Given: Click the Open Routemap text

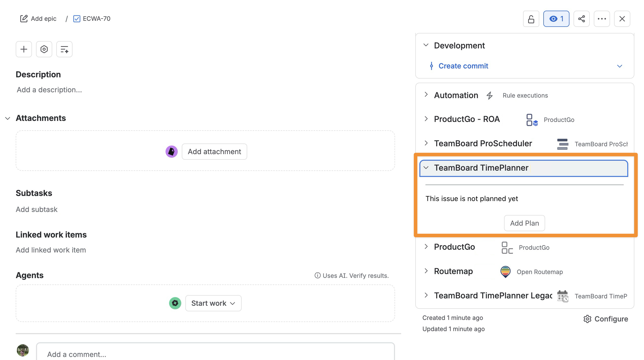Looking at the screenshot, I should (540, 272).
